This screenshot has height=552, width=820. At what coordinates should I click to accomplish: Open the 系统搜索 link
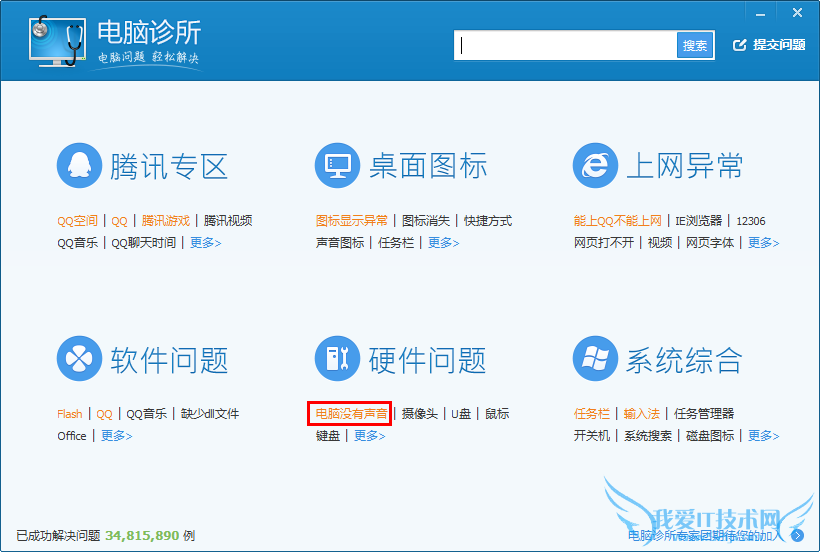[x=648, y=435]
